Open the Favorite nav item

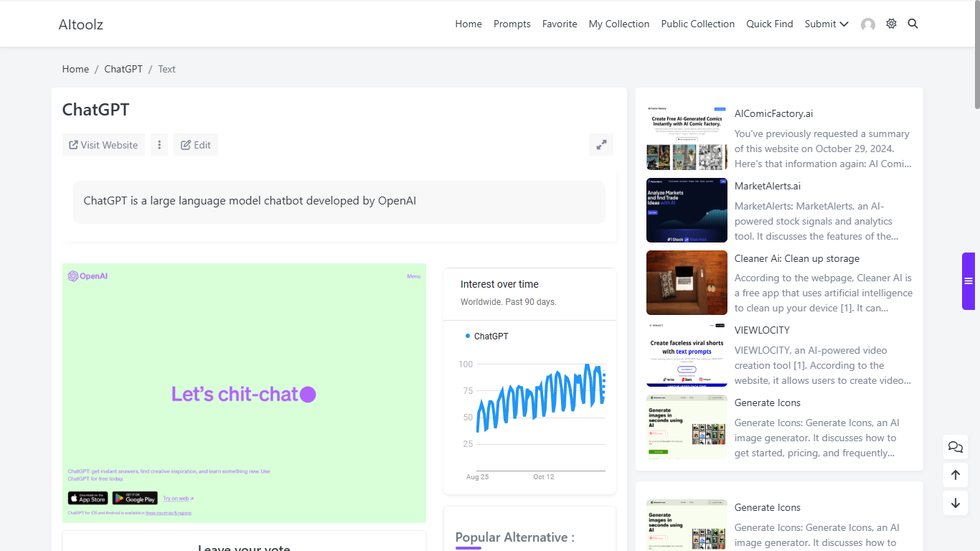point(560,24)
